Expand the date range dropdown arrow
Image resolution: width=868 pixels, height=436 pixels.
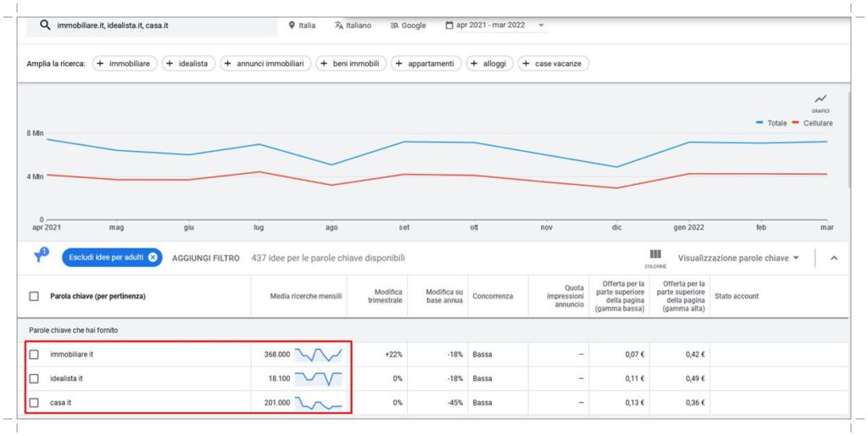point(541,25)
